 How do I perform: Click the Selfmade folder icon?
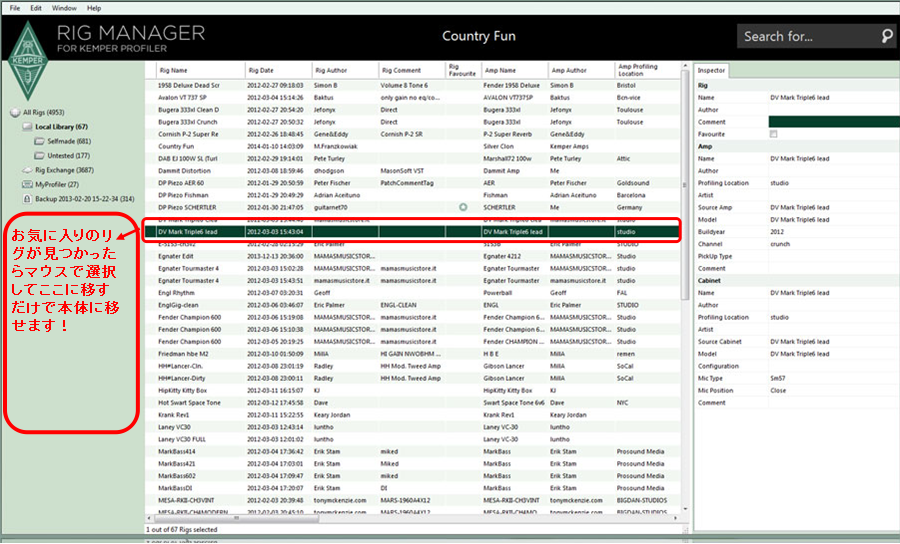pos(39,141)
